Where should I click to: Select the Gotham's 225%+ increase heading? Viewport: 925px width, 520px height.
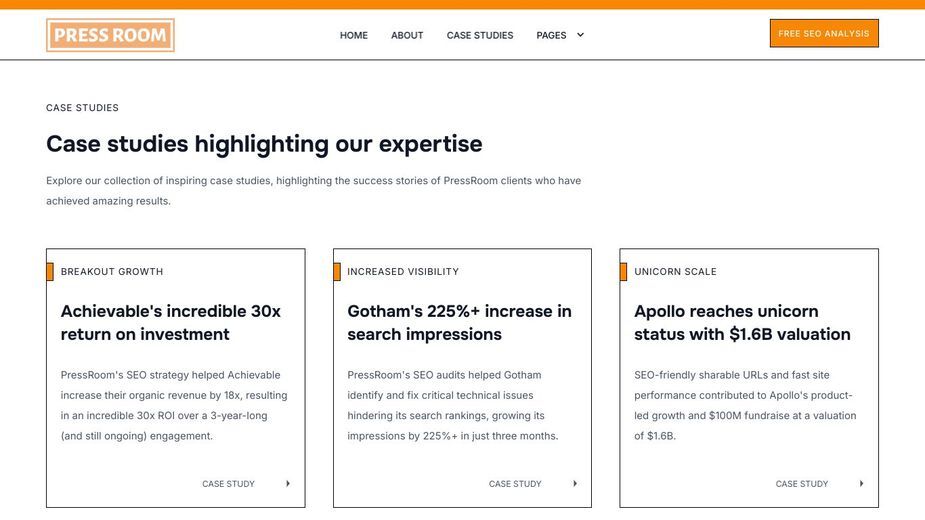(x=459, y=322)
